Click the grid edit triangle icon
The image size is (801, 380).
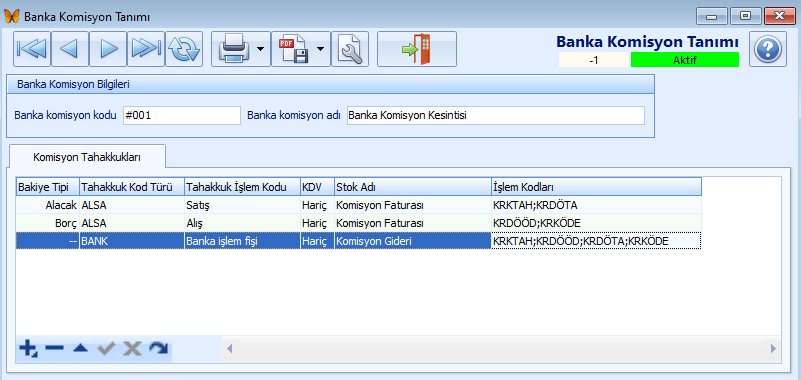tap(80, 348)
